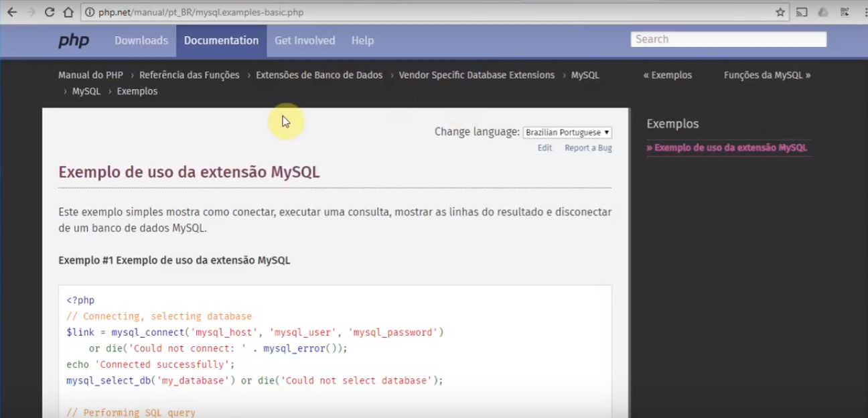
Task: Open the Get Involved menu
Action: tap(305, 41)
